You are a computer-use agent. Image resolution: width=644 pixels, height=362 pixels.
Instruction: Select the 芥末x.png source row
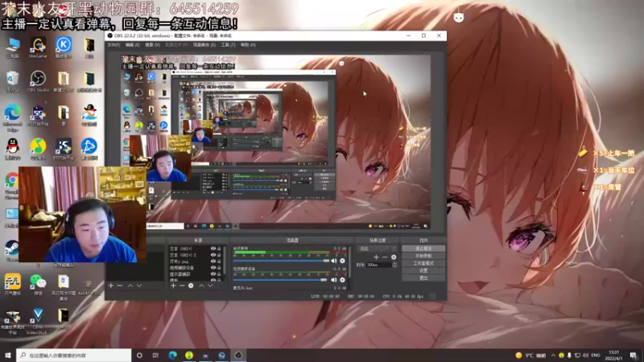coord(195,261)
